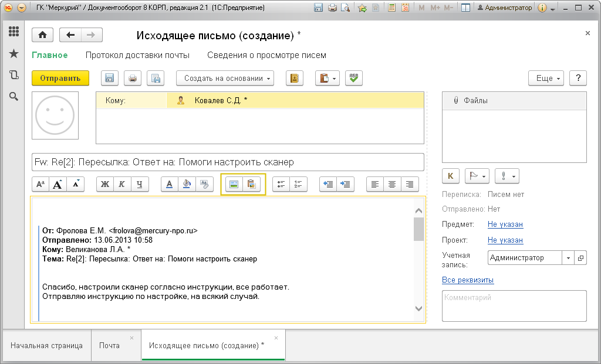601x364 pixels.
Task: Click the spell check icon
Action: [x=354, y=78]
